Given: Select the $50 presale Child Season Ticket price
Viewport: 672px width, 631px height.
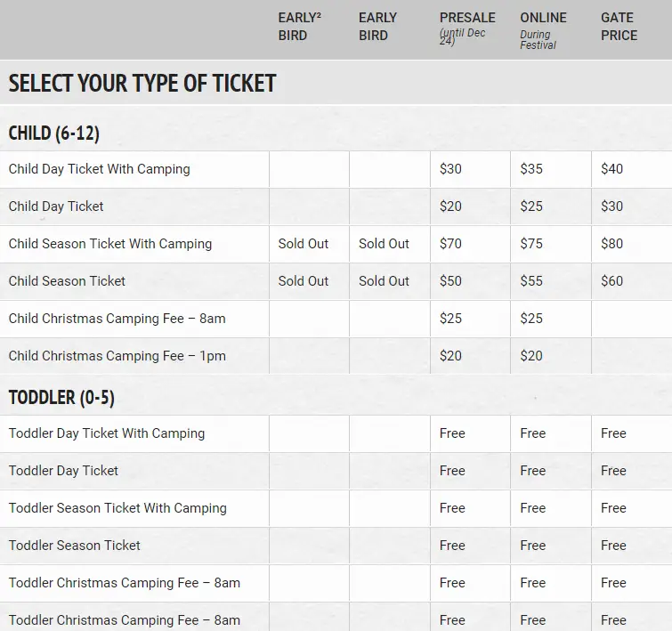Looking at the screenshot, I should click(x=450, y=280).
